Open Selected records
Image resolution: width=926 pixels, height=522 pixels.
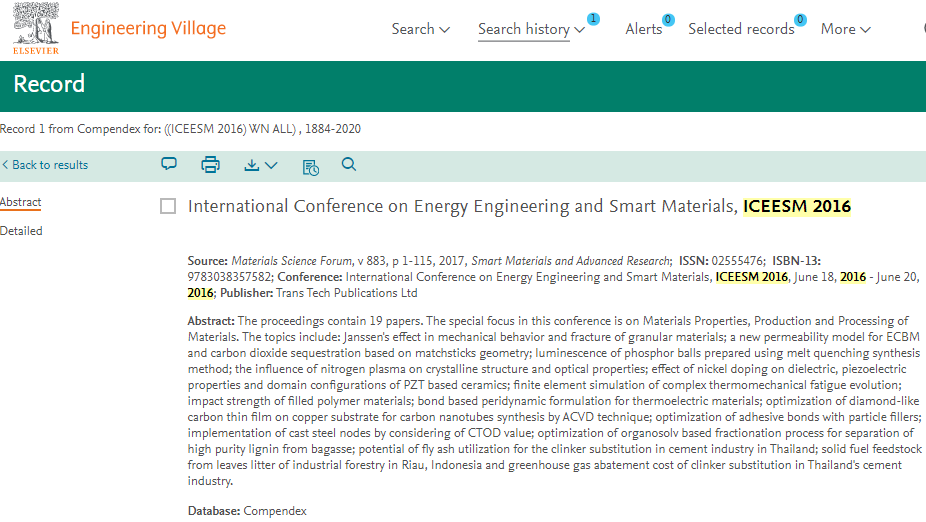click(740, 29)
